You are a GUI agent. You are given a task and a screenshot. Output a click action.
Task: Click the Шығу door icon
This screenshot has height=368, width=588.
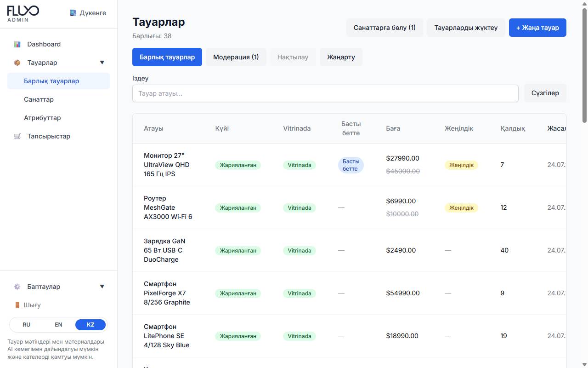click(17, 305)
